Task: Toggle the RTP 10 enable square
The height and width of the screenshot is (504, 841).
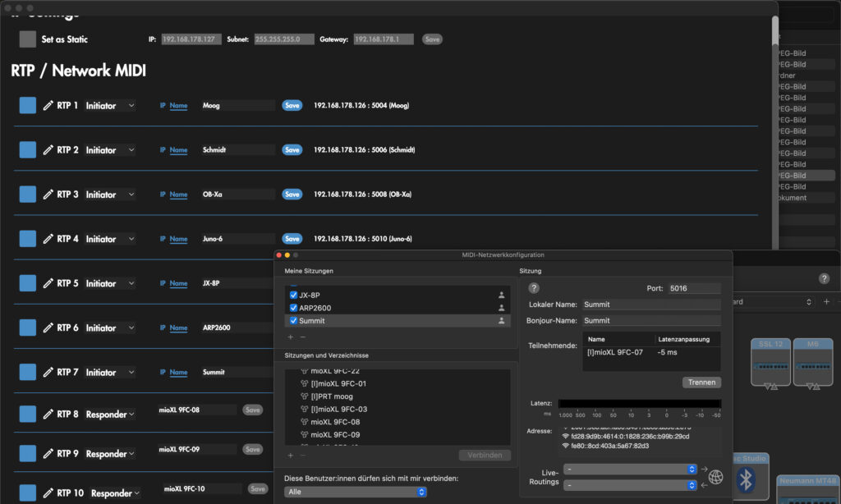Action: [28, 493]
